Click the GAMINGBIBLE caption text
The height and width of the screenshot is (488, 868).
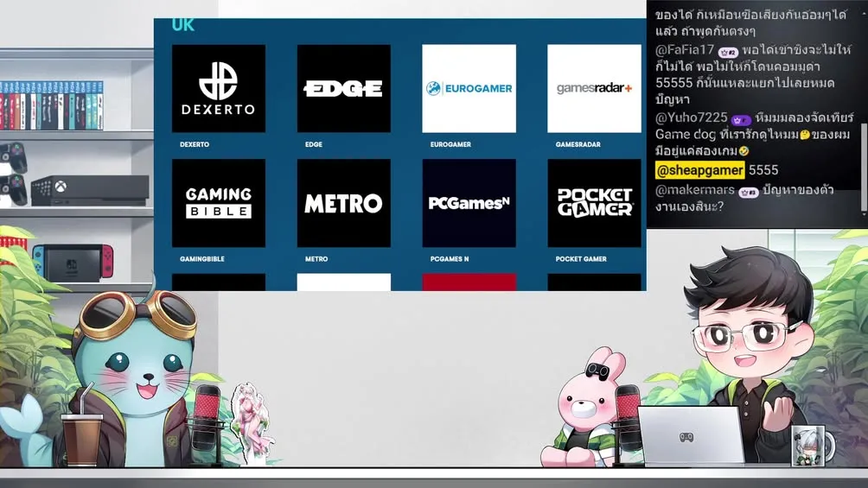click(x=202, y=259)
